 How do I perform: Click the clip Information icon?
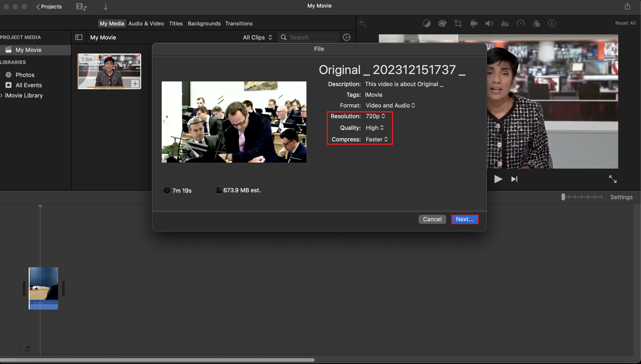tap(551, 23)
